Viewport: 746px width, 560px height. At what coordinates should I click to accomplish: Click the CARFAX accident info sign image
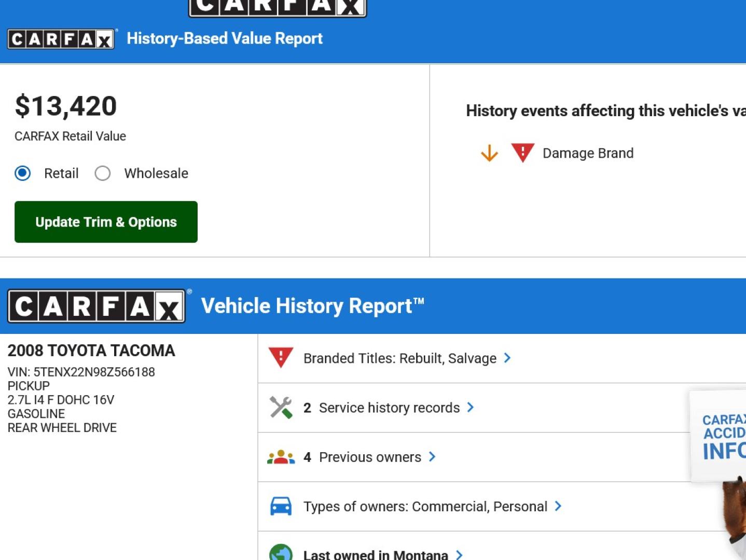(x=719, y=437)
